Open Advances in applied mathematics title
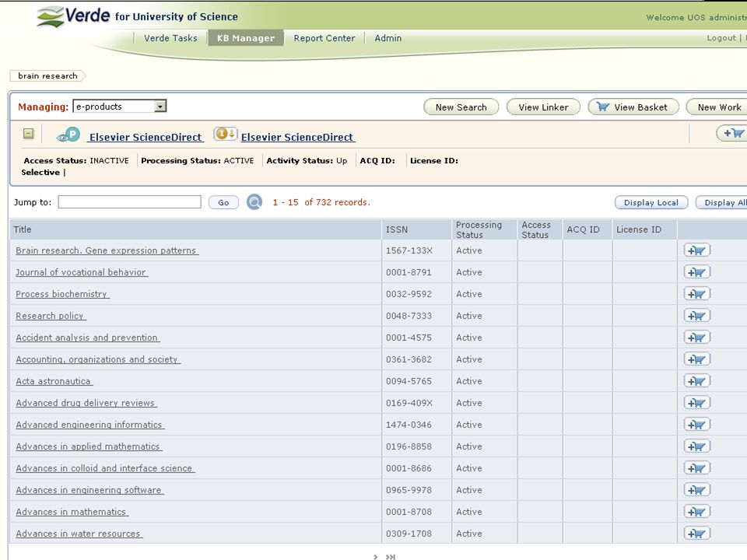747x560 pixels. tap(89, 446)
